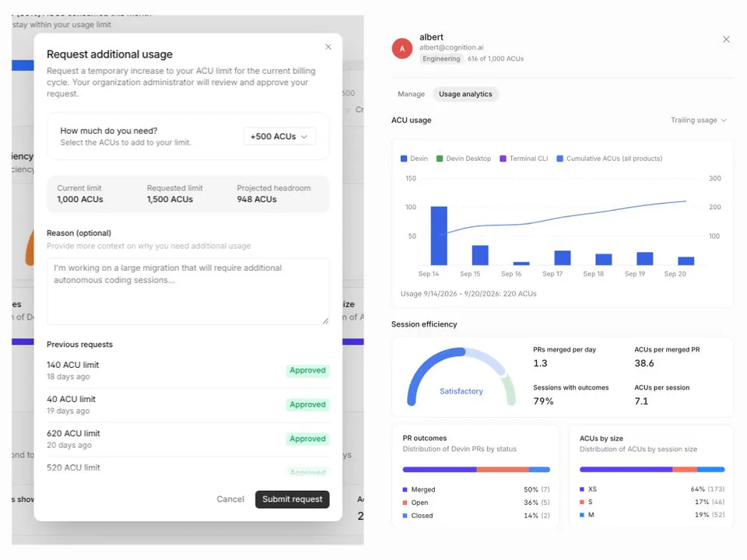Screen dimensions: 747x560
Task: Open the +500 ACUs dropdown
Action: [279, 137]
